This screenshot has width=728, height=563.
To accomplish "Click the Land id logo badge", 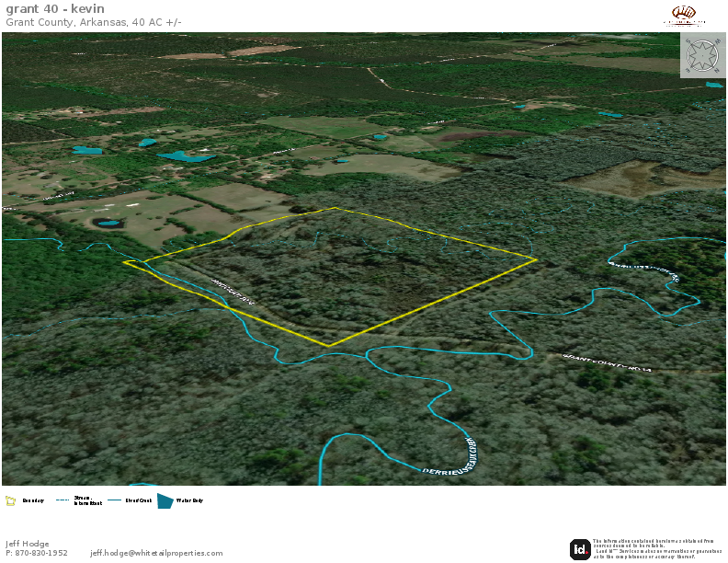I will click(580, 549).
